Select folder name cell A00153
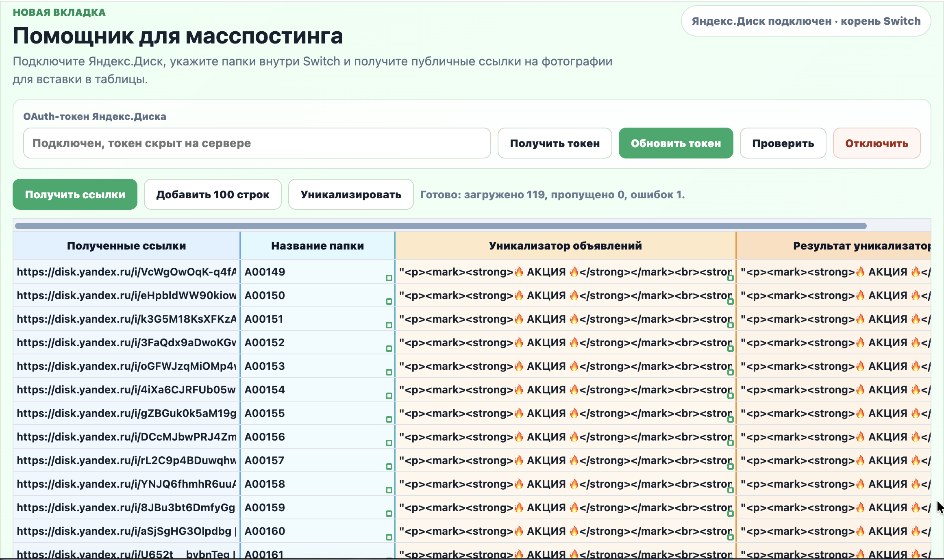Viewport: 944px width, 560px height. point(318,366)
